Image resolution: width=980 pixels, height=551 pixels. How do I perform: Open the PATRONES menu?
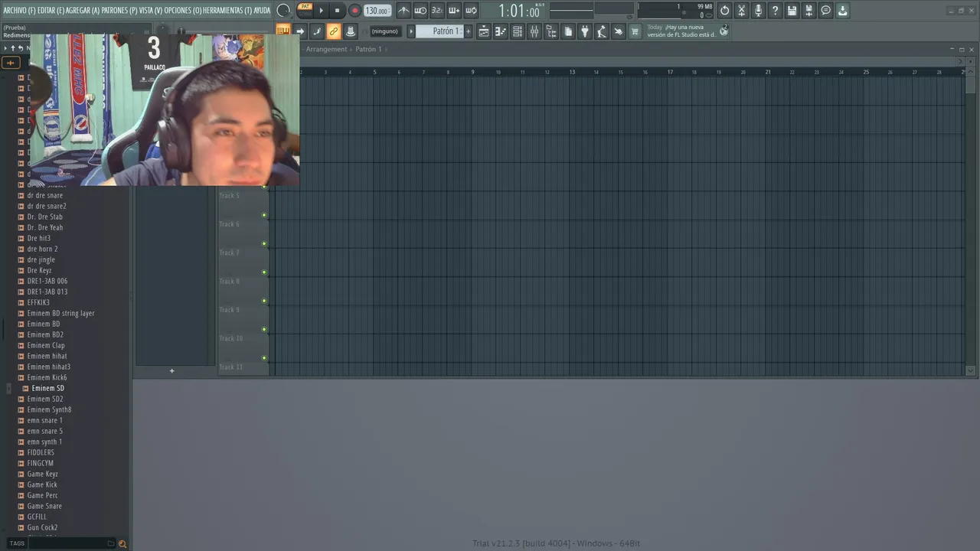tap(119, 10)
